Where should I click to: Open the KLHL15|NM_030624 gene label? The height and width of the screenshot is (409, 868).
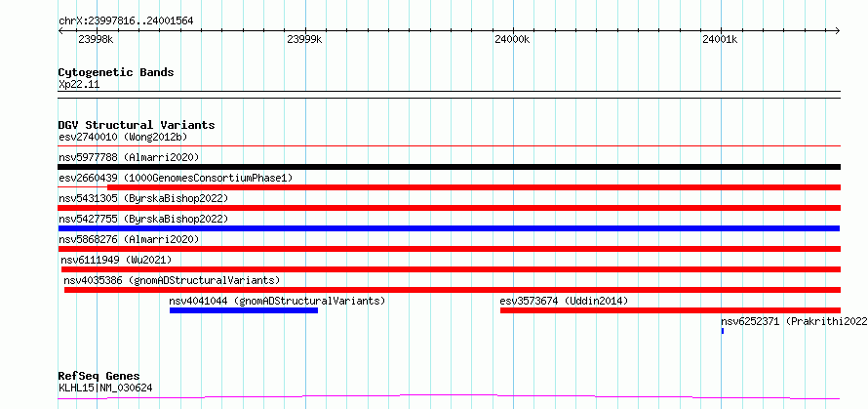[105, 388]
